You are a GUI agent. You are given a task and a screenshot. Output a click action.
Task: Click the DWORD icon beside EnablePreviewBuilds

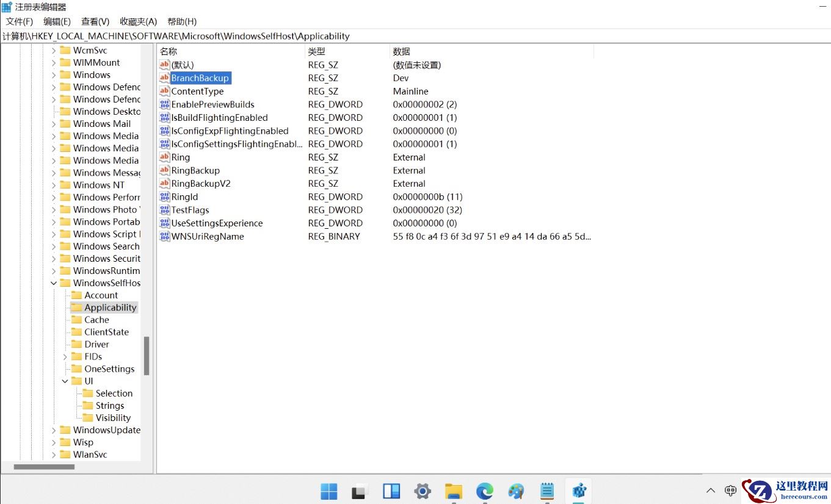pyautogui.click(x=164, y=104)
